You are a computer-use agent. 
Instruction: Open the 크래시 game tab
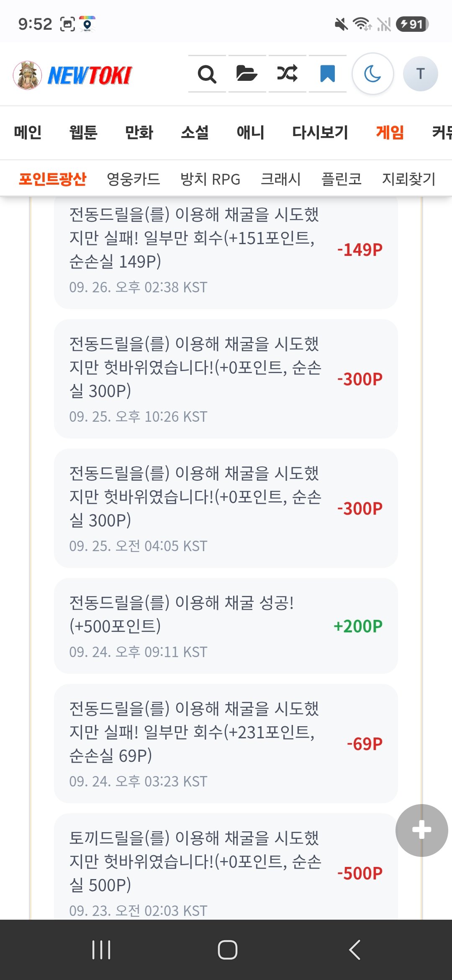[281, 179]
